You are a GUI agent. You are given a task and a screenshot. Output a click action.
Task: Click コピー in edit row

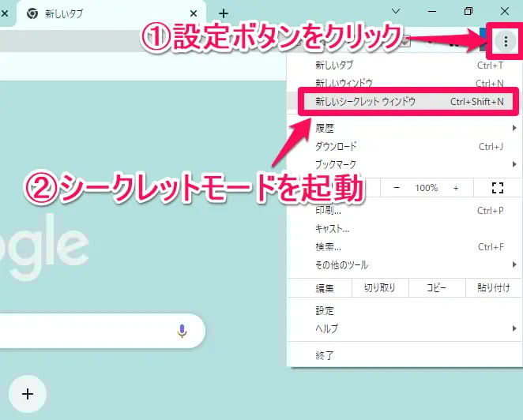pos(437,287)
